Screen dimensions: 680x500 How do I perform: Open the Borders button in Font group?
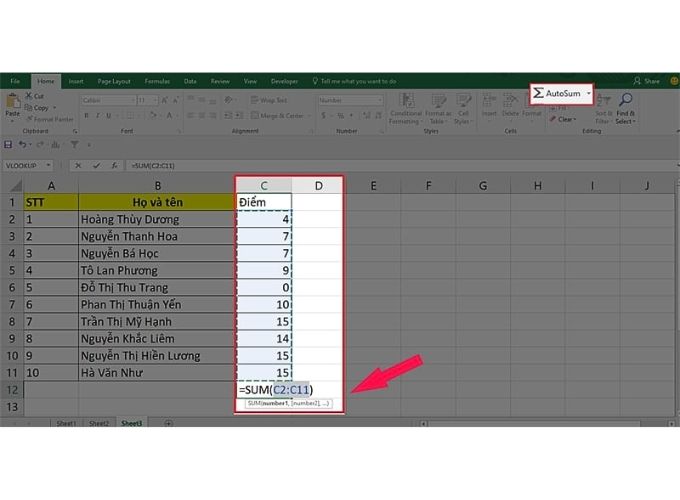[x=130, y=115]
